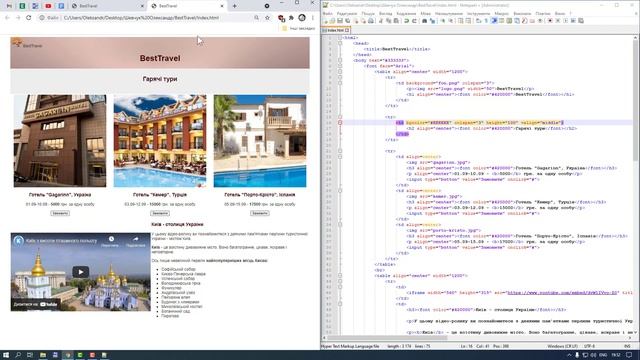Order the Kemer hotel with Замовити
The width and height of the screenshot is (640, 360).
[x=160, y=213]
